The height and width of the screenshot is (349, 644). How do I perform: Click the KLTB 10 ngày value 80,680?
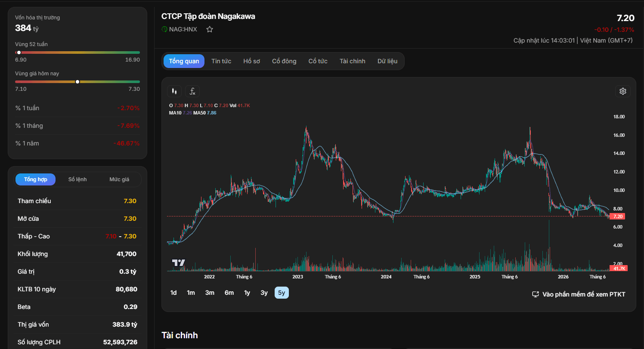coord(127,289)
